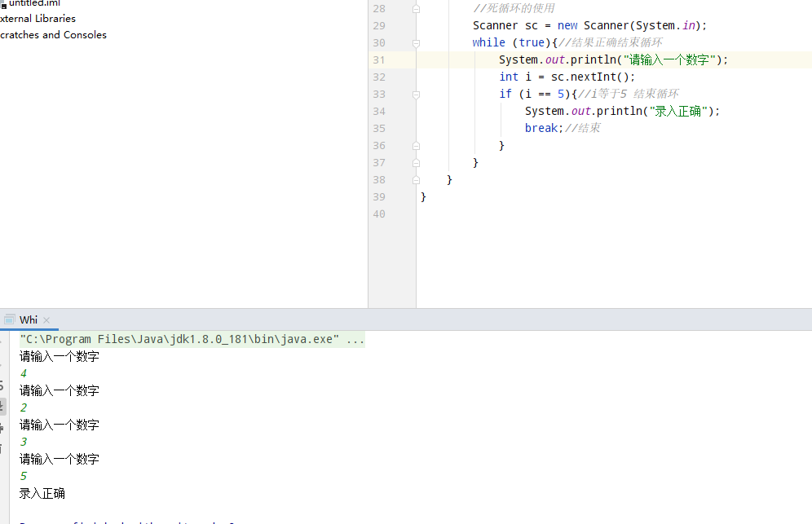The height and width of the screenshot is (524, 812).
Task: Click the fold marker at line 28
Action: [416, 9]
